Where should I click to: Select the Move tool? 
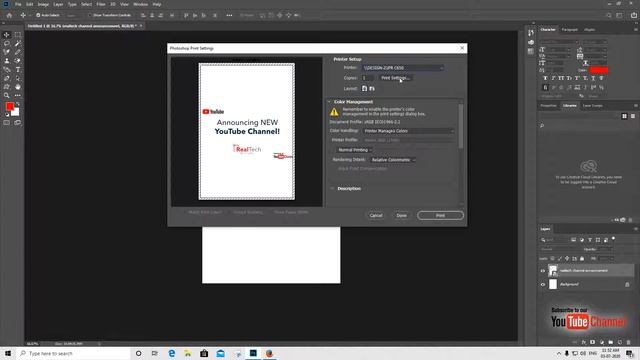[7, 35]
